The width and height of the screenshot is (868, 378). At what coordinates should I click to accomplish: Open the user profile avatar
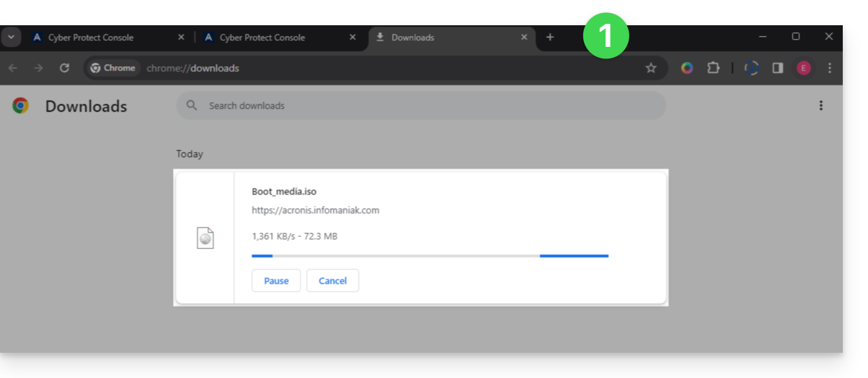[803, 68]
